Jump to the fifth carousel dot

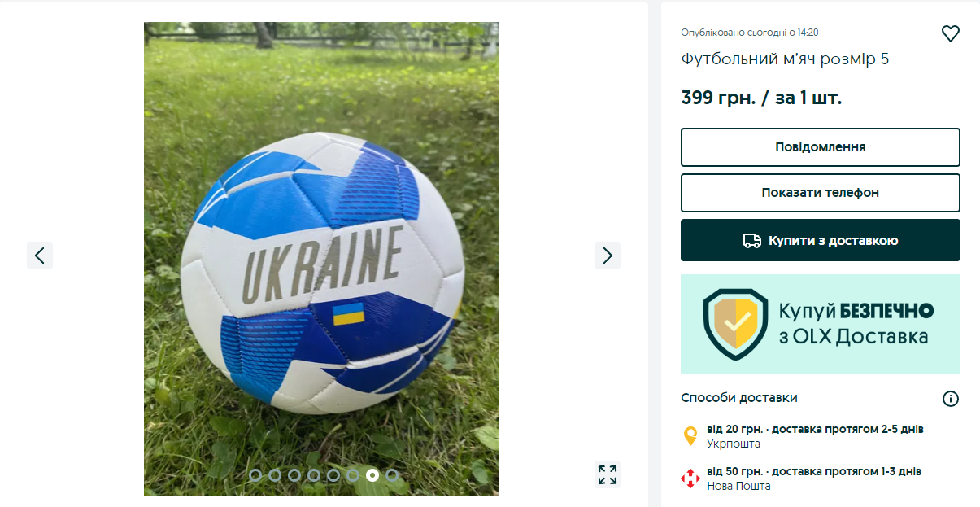point(333,475)
